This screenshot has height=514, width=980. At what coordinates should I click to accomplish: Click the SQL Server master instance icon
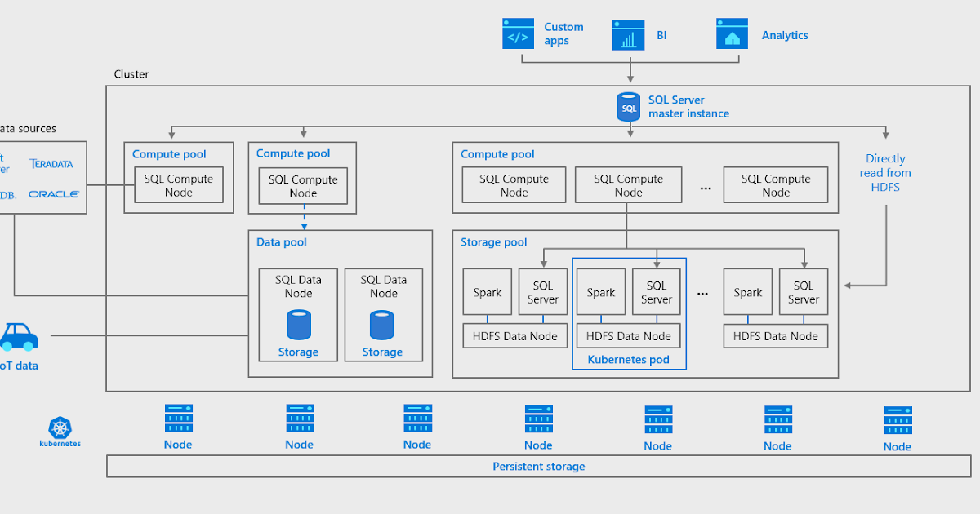pos(628,106)
